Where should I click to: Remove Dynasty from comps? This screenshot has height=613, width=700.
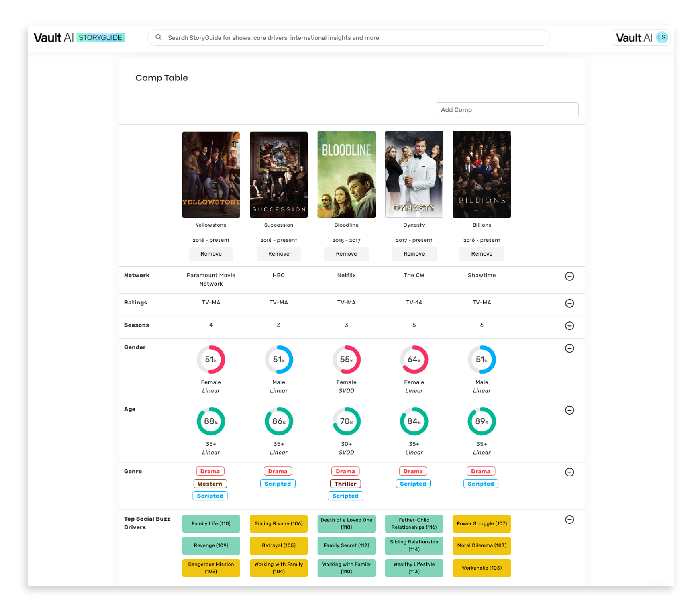click(414, 254)
